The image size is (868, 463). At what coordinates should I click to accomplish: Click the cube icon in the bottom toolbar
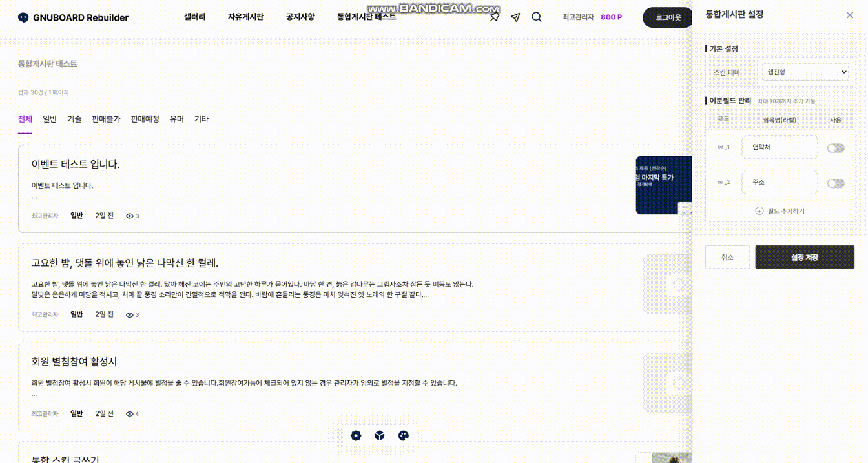[x=380, y=436]
